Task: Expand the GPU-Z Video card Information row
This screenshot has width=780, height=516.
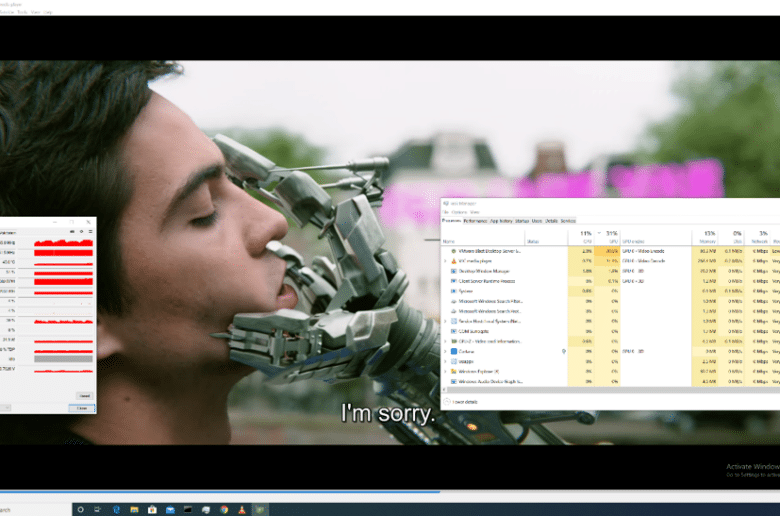Action: (x=445, y=341)
